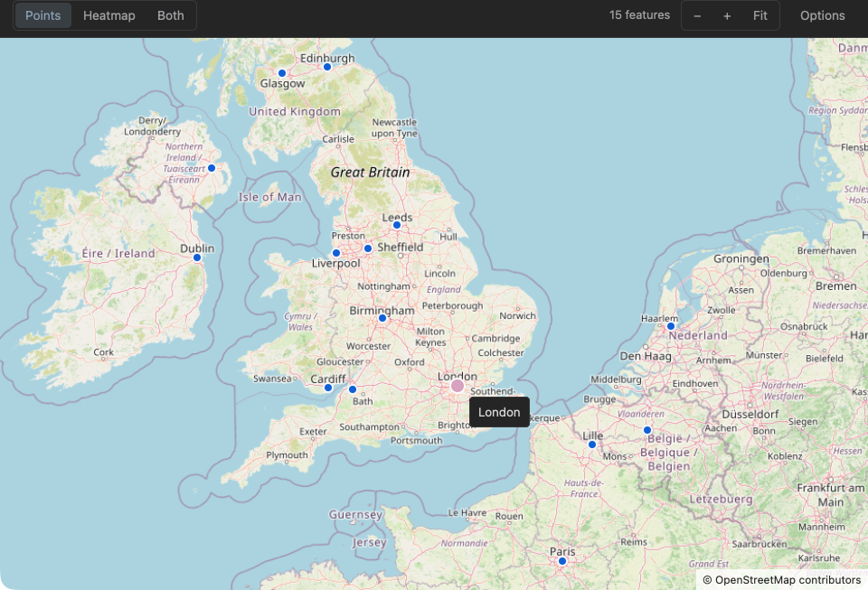
Task: Switch to the Points view tab
Action: (42, 15)
